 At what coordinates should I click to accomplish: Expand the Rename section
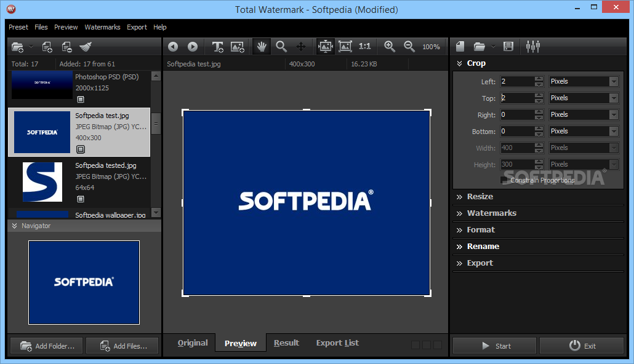(459, 247)
